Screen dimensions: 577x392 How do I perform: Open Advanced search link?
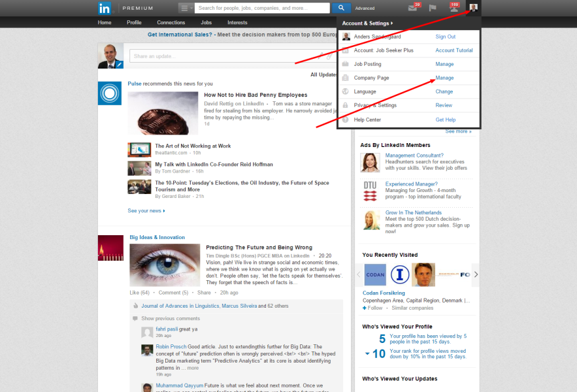[365, 8]
